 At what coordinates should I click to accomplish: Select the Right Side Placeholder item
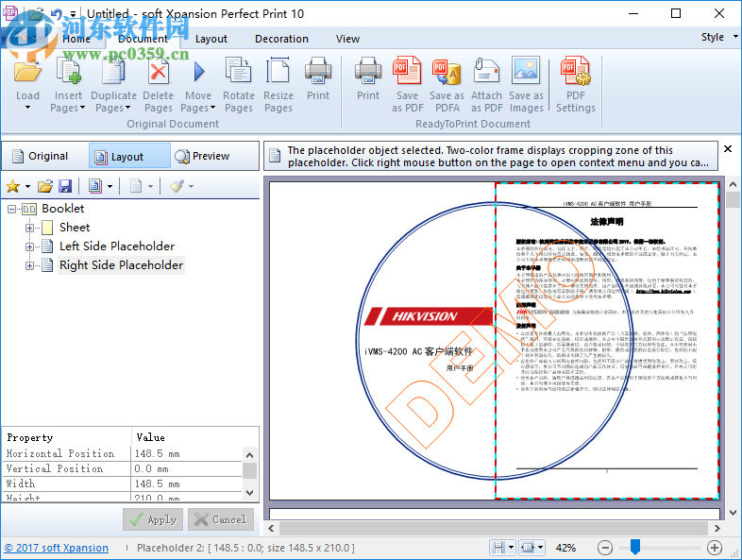click(x=121, y=265)
